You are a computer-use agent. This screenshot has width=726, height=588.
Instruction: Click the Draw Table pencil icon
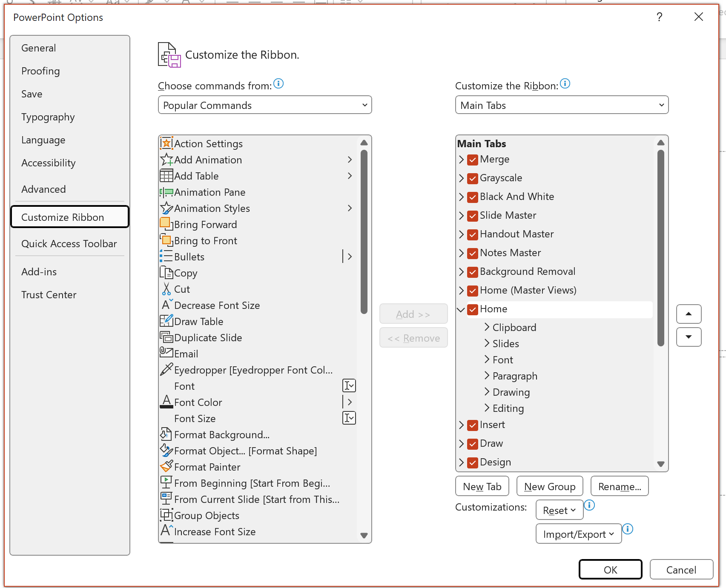click(166, 321)
